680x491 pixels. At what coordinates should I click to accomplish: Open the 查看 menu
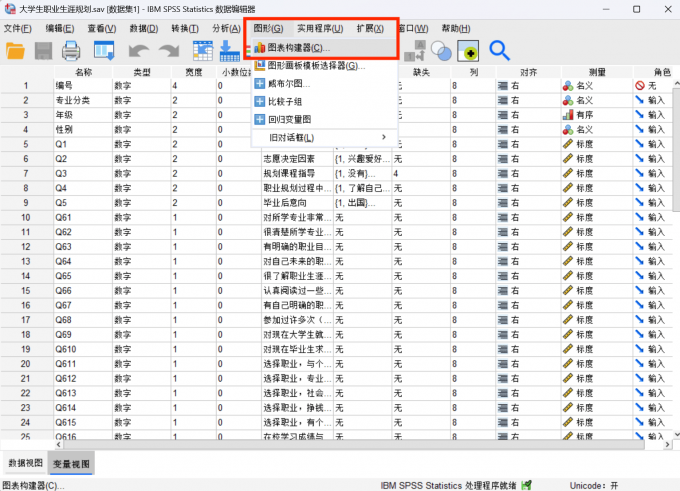pyautogui.click(x=102, y=29)
